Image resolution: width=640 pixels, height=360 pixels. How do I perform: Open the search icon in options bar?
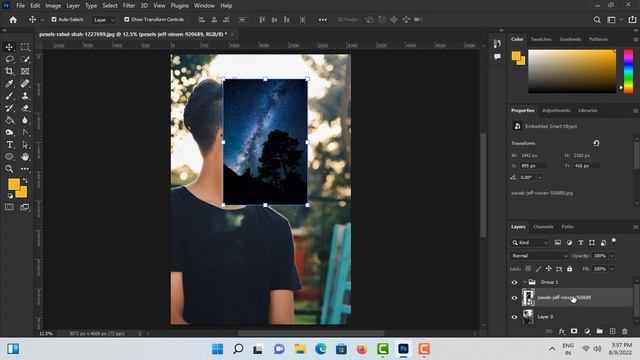(597, 20)
